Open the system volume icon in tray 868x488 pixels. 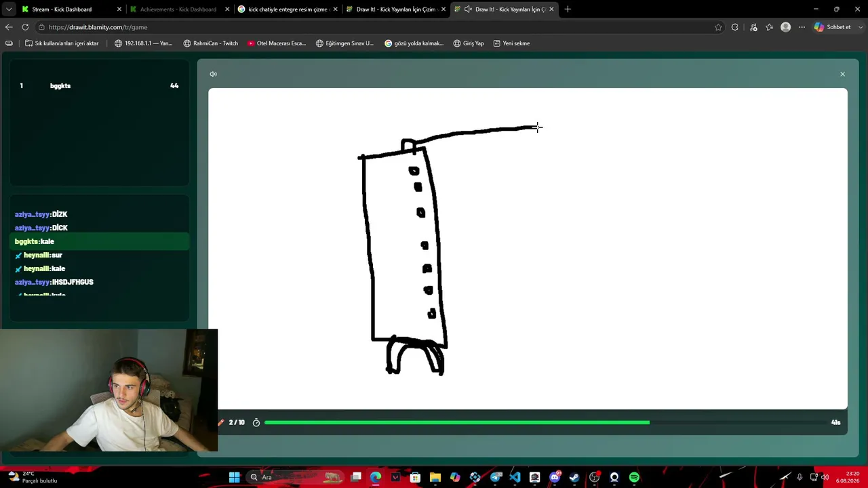(x=825, y=477)
